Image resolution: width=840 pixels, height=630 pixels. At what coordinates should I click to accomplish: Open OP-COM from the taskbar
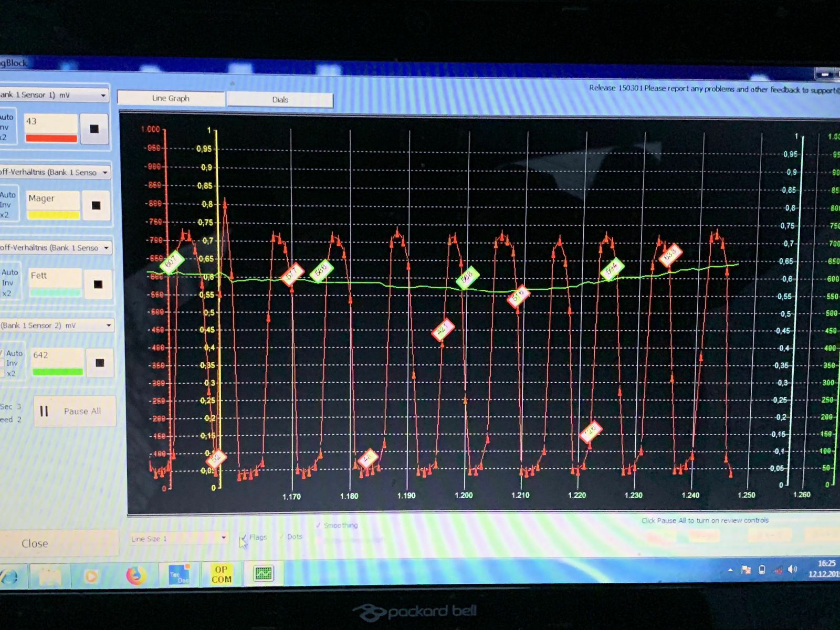[x=221, y=574]
